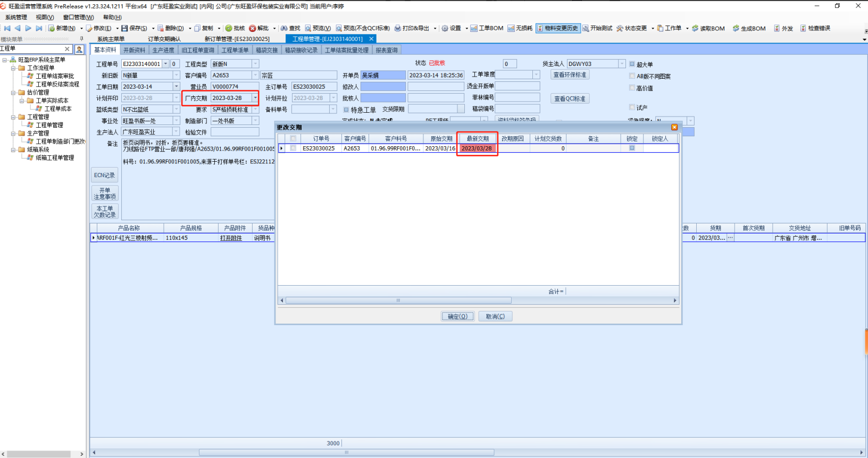Click the 解批 unapprove toolbar button
This screenshot has height=458, width=868.
[x=259, y=28]
